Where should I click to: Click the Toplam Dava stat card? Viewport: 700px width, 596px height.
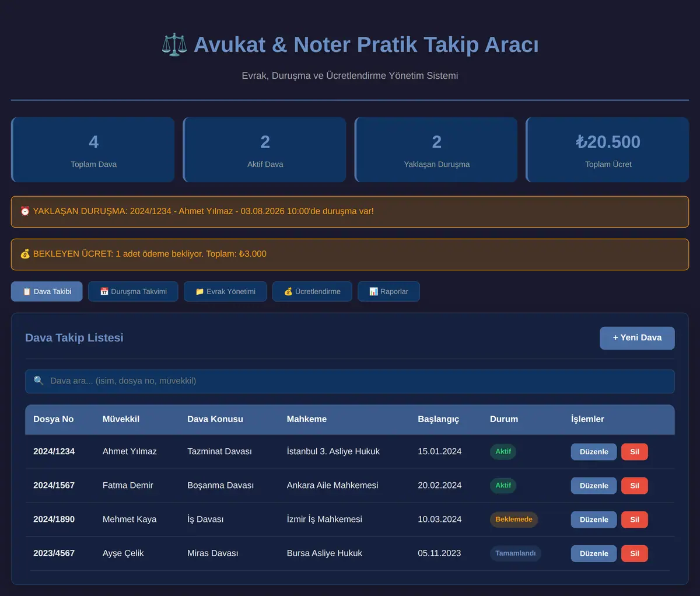(93, 150)
